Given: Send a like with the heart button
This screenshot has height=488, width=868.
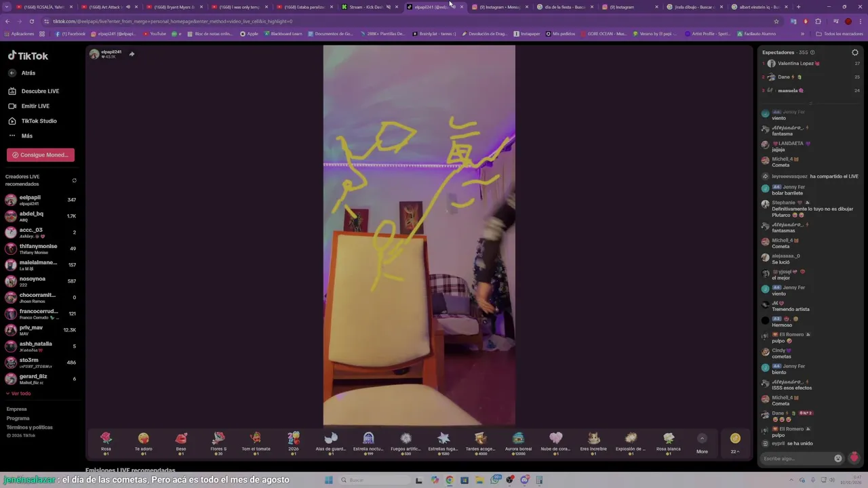Looking at the screenshot, I should tap(854, 458).
